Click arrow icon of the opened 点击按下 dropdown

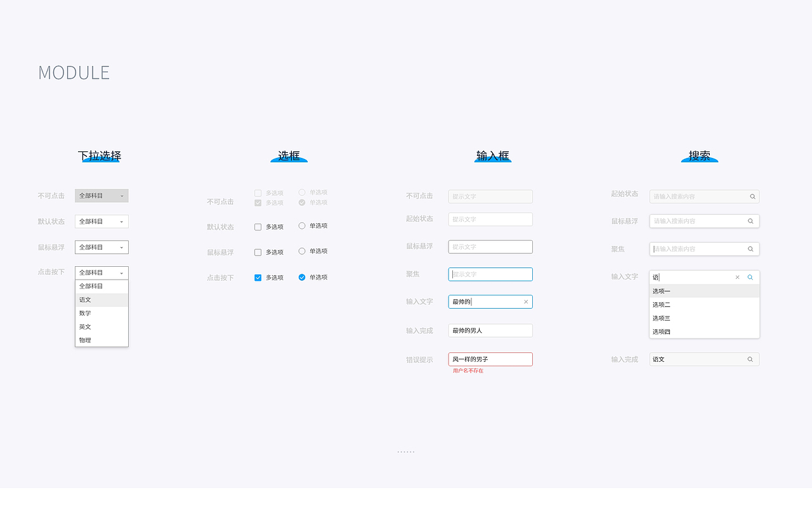tap(122, 273)
